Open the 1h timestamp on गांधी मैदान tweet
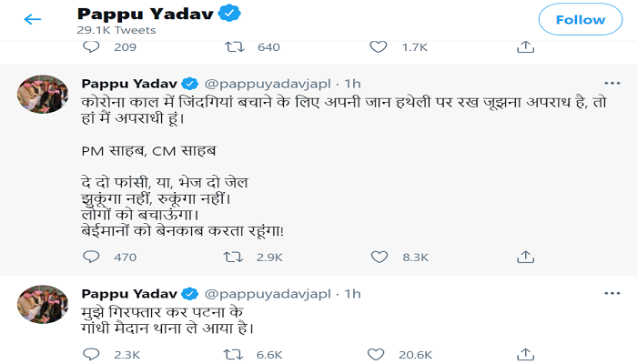The height and width of the screenshot is (364, 637). click(352, 294)
